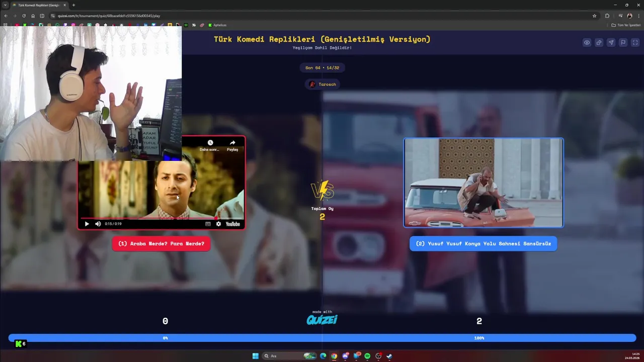Click the Toplam Oy label
644x362 pixels.
pos(322,209)
